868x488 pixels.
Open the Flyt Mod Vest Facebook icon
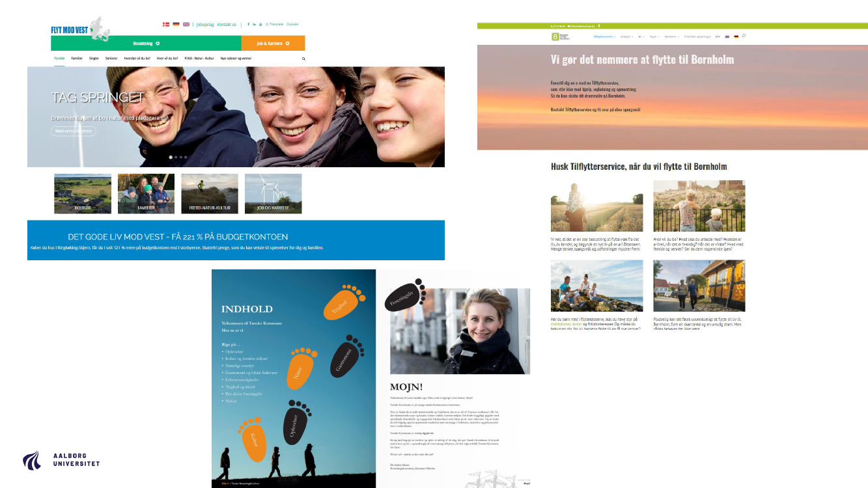pyautogui.click(x=248, y=25)
